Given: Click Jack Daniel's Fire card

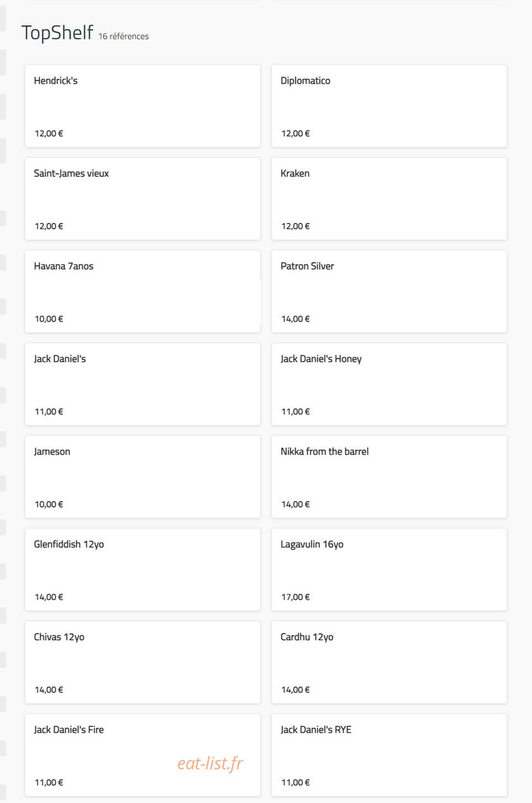Looking at the screenshot, I should click(142, 755).
